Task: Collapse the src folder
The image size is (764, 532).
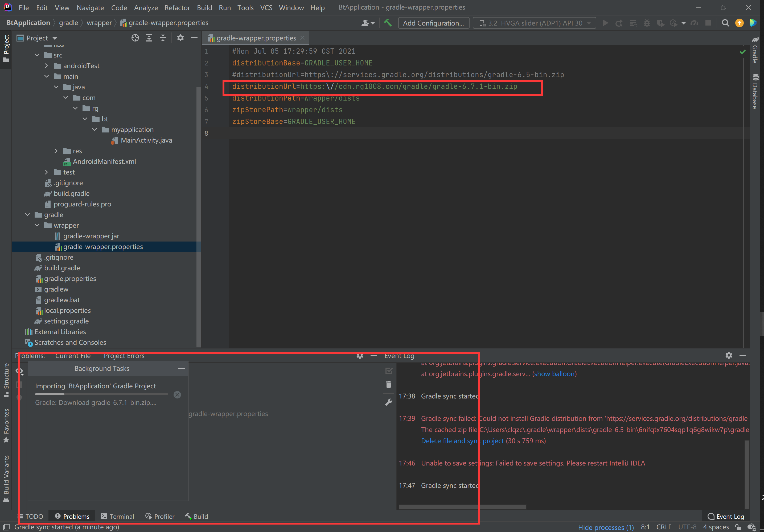Action: [37, 55]
